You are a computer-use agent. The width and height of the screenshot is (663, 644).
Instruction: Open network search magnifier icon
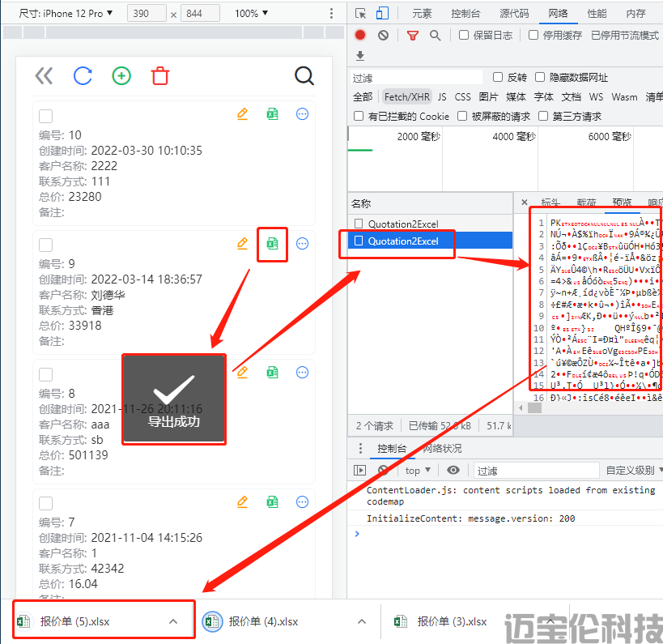[435, 36]
